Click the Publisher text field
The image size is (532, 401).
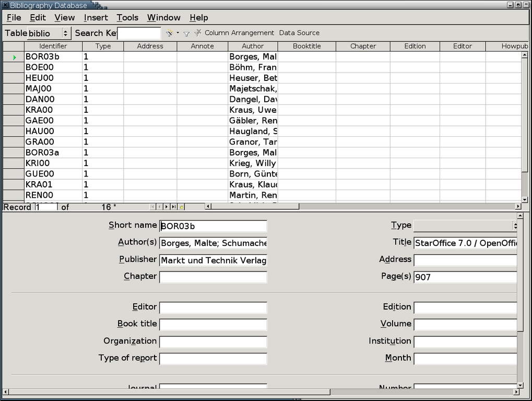[213, 260]
